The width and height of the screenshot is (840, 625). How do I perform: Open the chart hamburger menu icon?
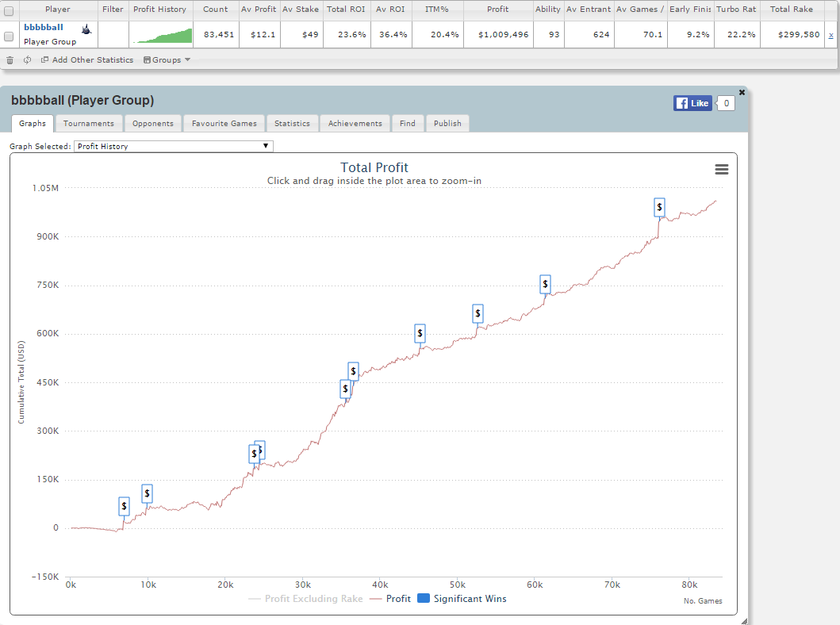coord(722,169)
